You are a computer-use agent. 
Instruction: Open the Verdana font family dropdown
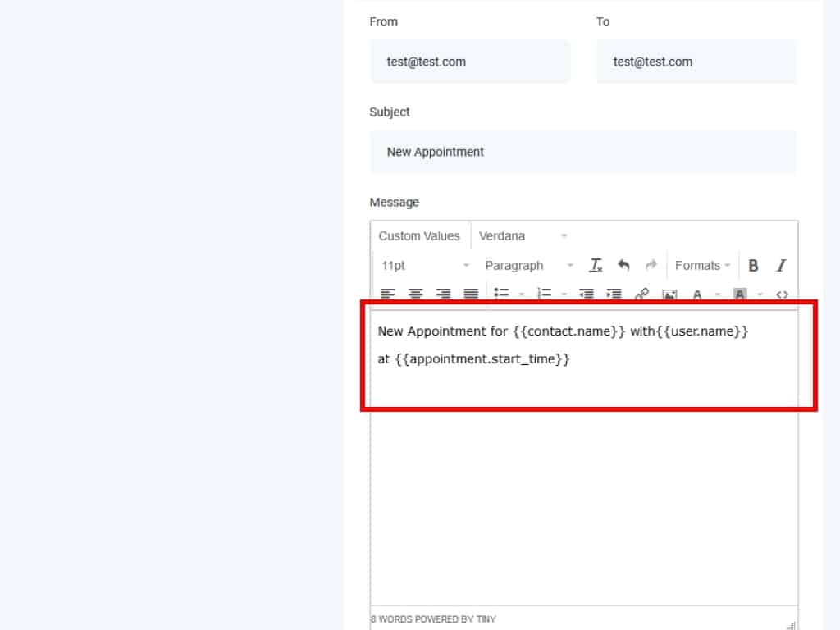[x=523, y=235]
